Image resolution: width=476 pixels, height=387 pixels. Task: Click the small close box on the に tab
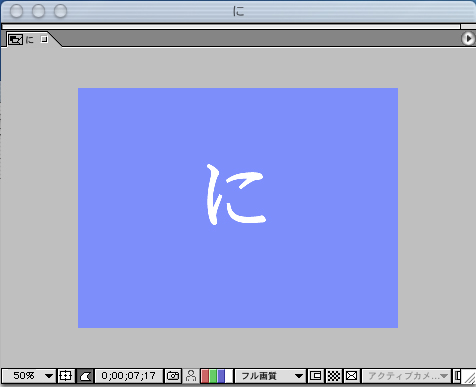pos(44,39)
